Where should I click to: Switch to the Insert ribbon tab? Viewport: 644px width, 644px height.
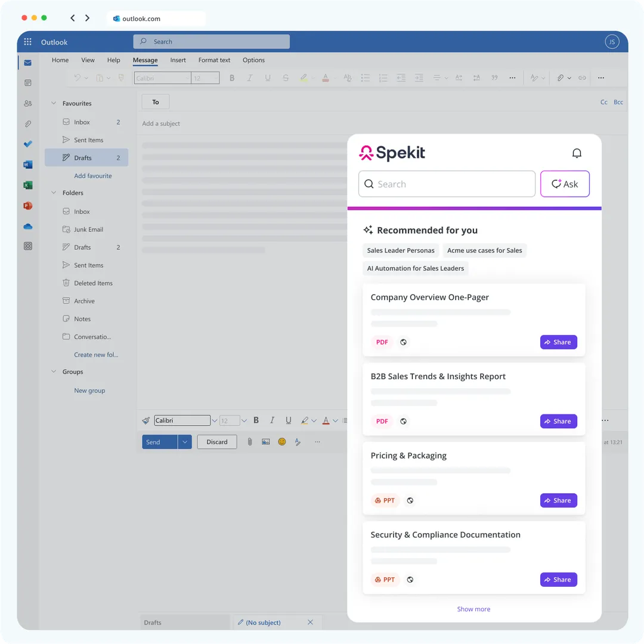coord(178,60)
